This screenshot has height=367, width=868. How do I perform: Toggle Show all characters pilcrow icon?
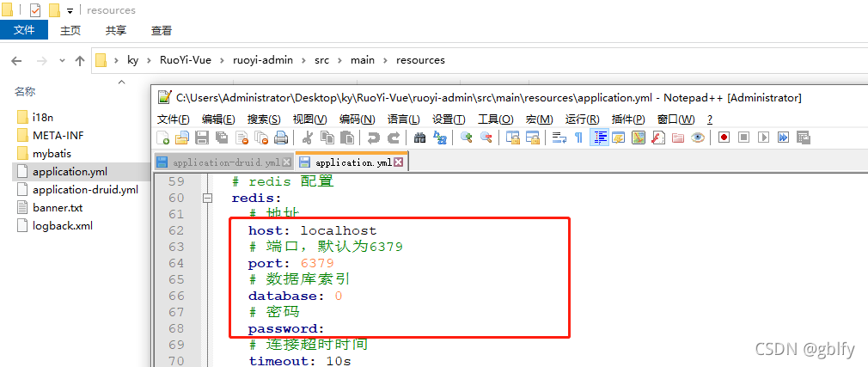point(578,138)
